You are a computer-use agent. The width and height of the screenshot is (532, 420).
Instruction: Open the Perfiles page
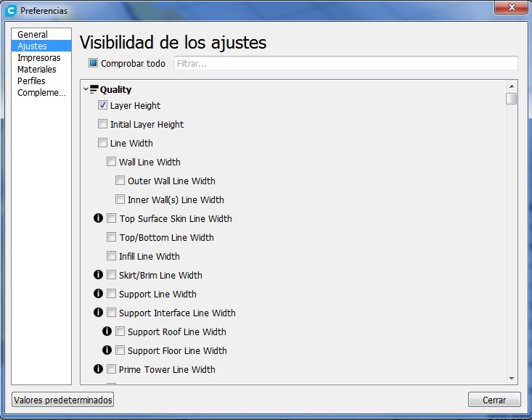(41, 81)
